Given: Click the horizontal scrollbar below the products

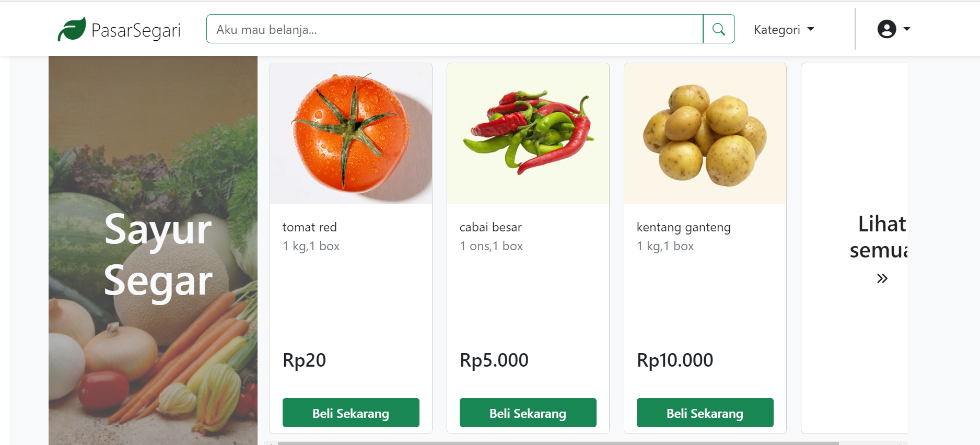Looking at the screenshot, I should point(575,442).
